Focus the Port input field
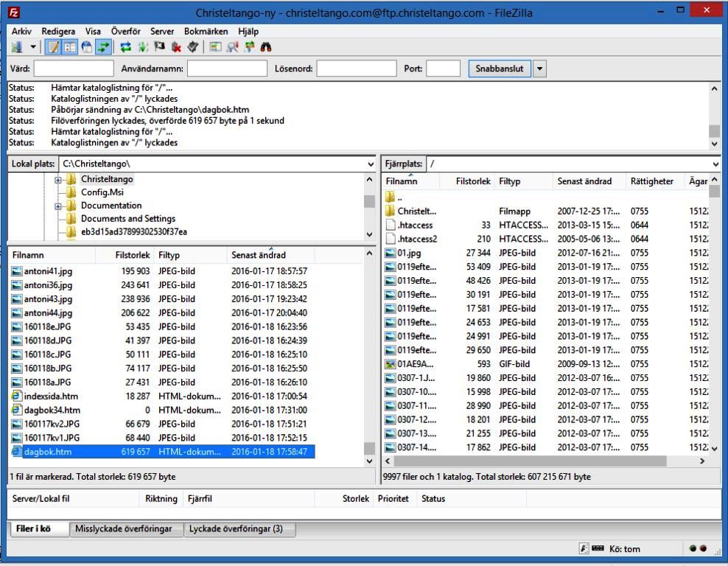728x566 pixels. point(443,69)
